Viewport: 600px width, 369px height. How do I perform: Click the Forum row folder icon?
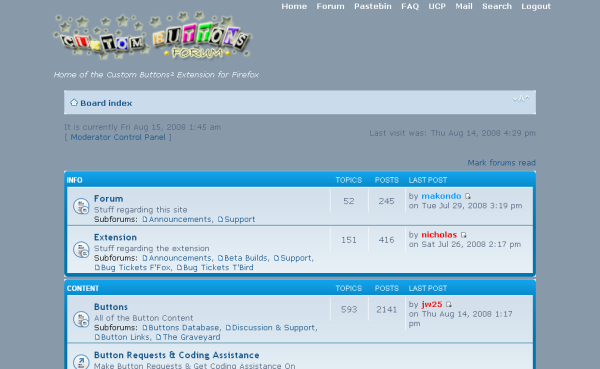(81, 206)
